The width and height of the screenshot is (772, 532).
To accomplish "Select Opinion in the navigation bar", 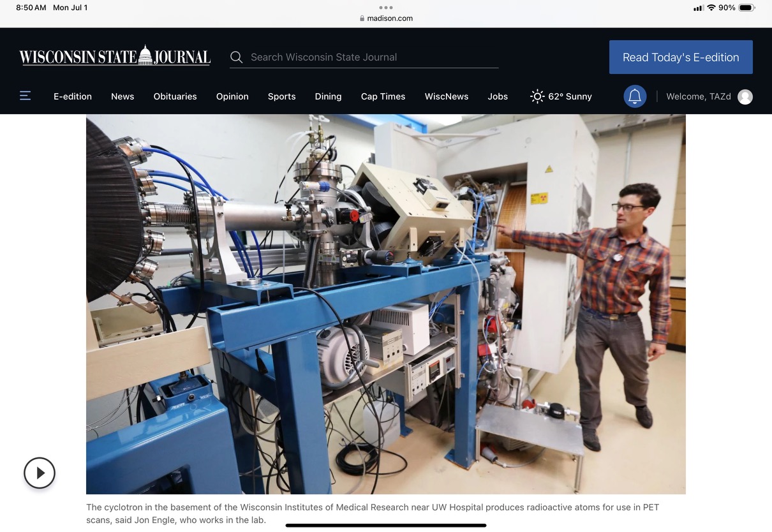I will click(x=232, y=96).
